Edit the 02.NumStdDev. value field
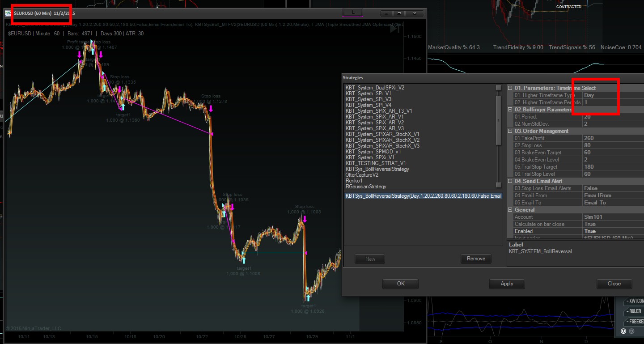The height and width of the screenshot is (344, 644). [x=613, y=124]
